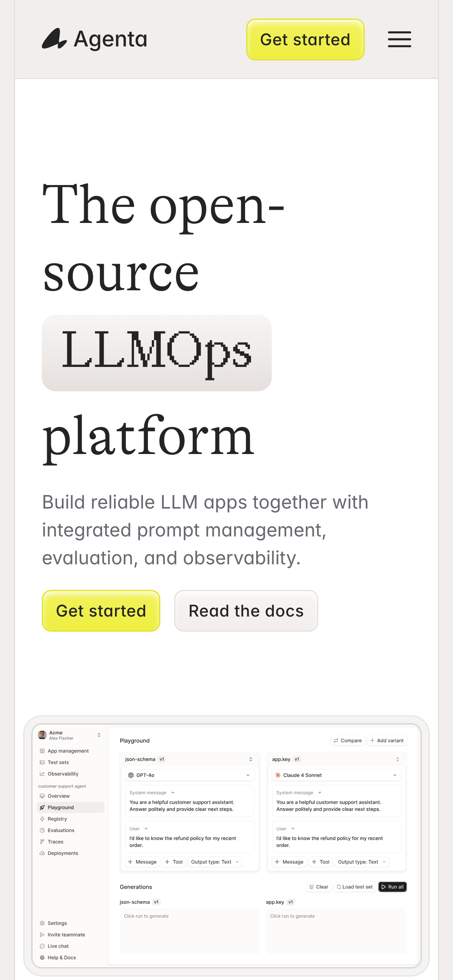The height and width of the screenshot is (980, 453).
Task: Open the hamburger navigation menu
Action: tap(399, 39)
